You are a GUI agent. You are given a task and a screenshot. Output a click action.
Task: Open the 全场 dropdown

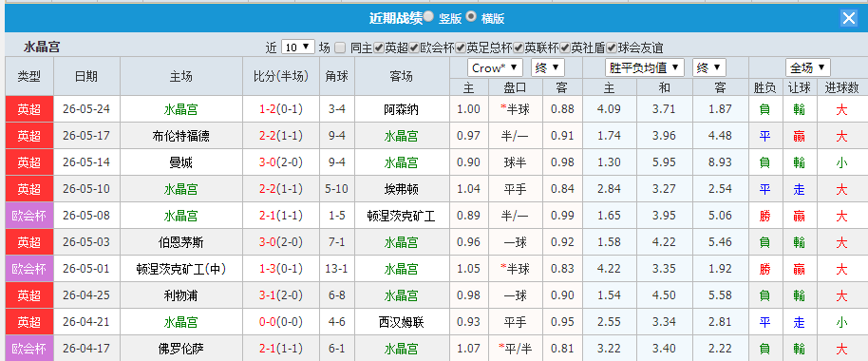click(x=807, y=68)
